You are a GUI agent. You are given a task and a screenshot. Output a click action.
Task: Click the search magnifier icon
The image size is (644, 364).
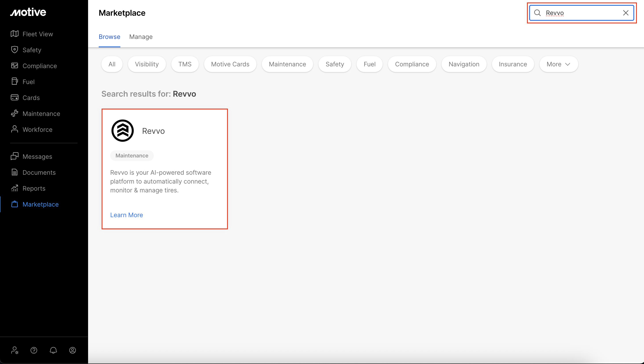pyautogui.click(x=537, y=13)
